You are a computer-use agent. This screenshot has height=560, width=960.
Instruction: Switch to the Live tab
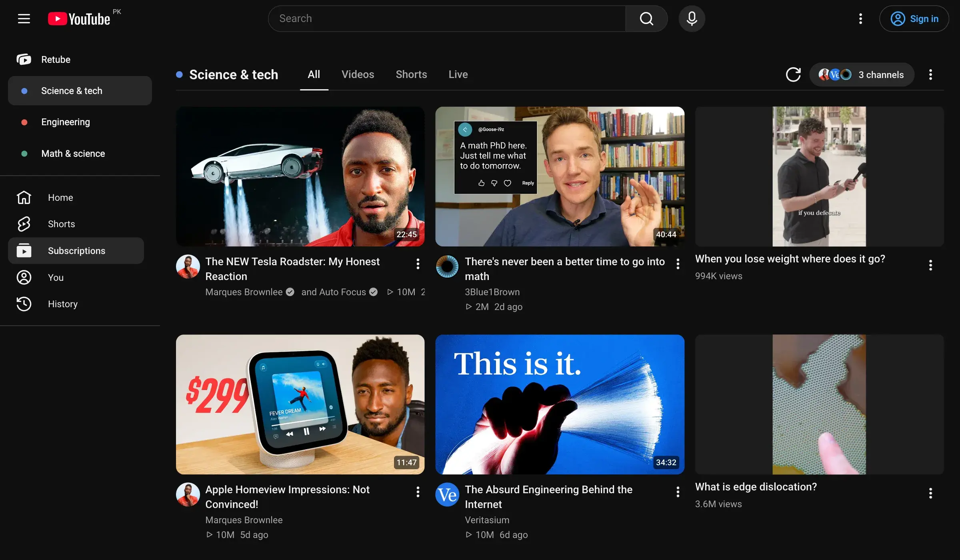tap(458, 75)
